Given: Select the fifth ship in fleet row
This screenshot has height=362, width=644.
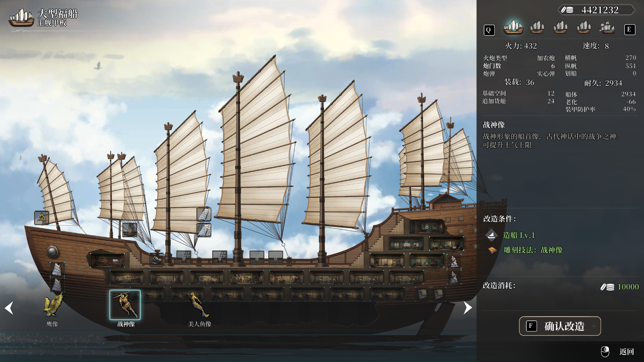Looking at the screenshot, I should pyautogui.click(x=607, y=27).
